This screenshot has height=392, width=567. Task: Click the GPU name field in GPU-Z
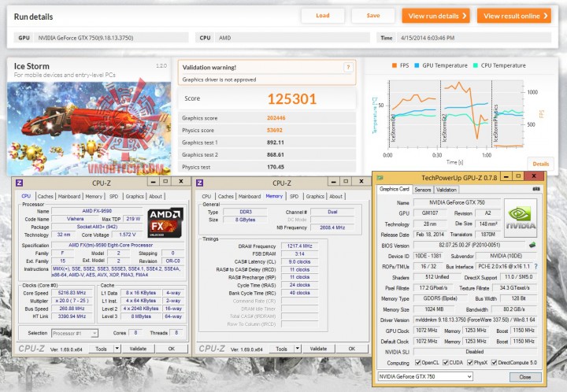(x=457, y=202)
